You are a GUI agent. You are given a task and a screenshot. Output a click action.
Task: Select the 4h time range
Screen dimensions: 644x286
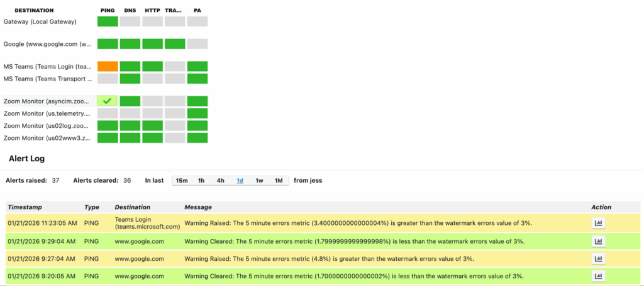coord(221,180)
